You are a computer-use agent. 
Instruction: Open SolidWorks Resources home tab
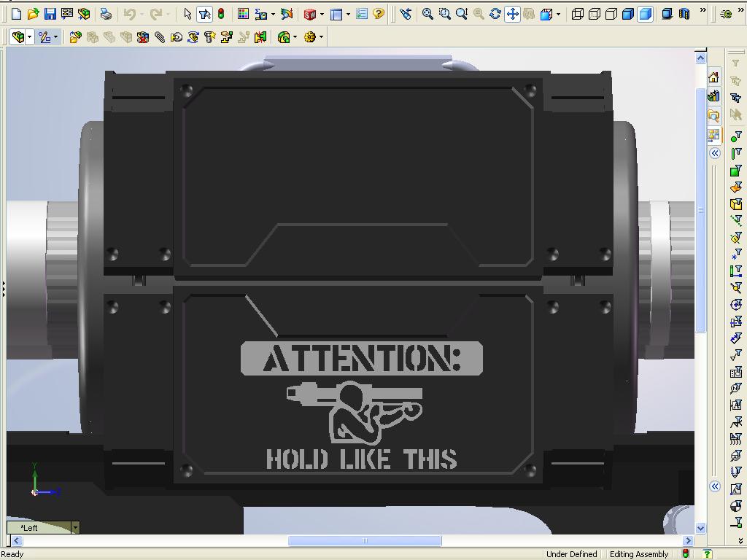coord(713,77)
